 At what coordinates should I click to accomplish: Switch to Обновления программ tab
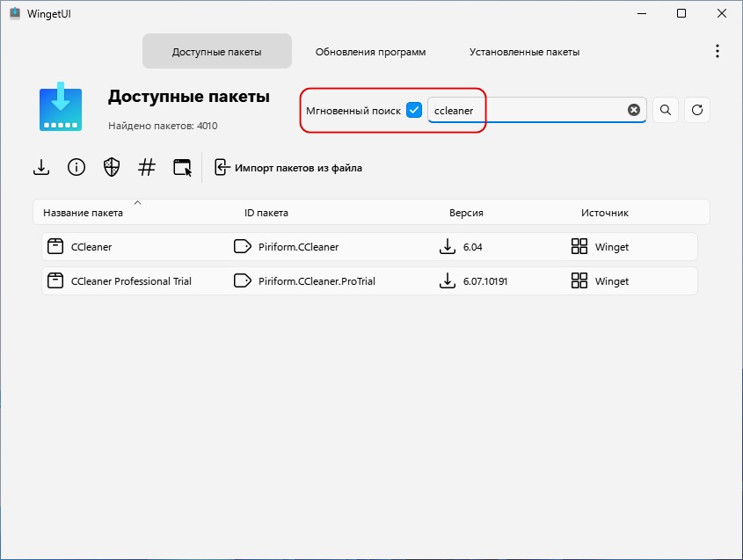(370, 52)
